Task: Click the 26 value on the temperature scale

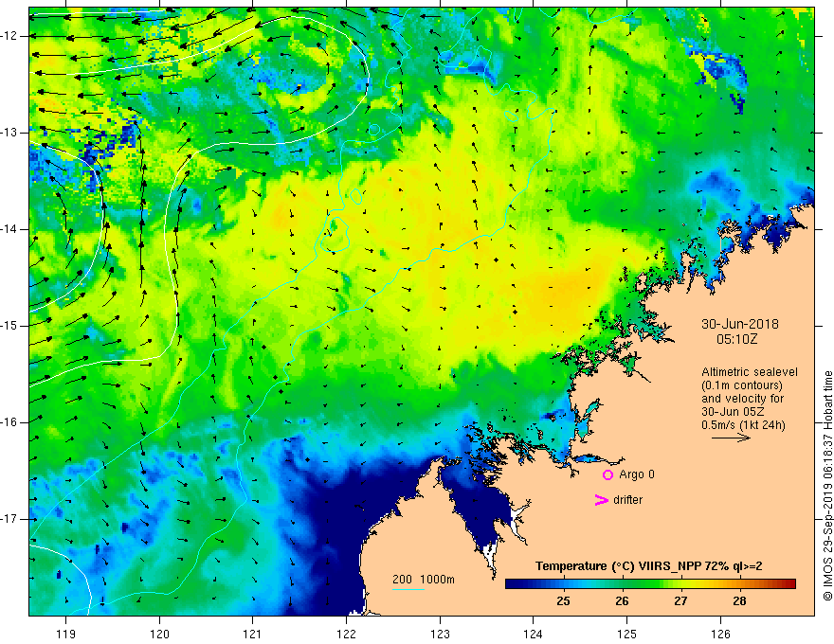Action: [622, 601]
